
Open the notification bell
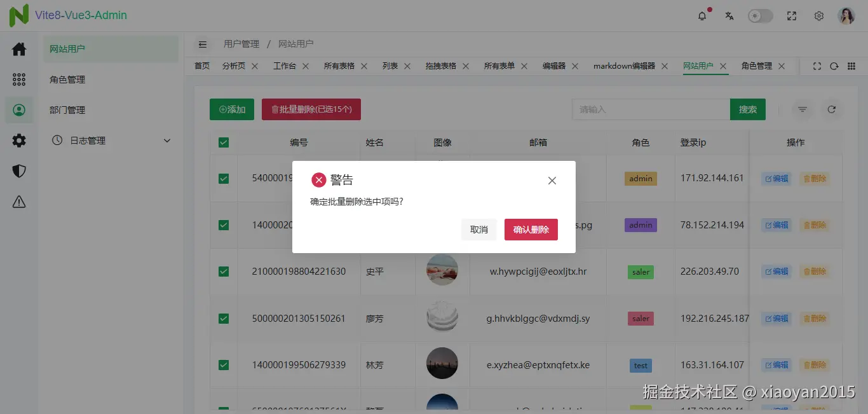point(702,16)
